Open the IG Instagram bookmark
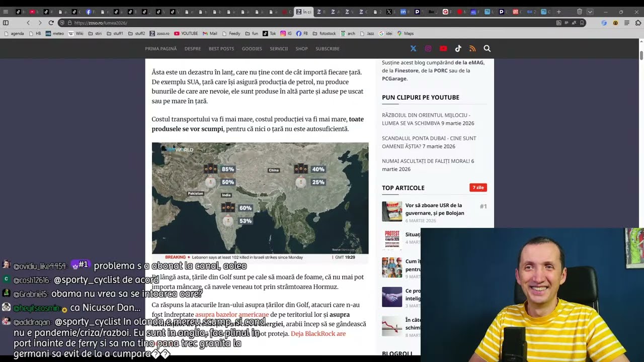Screen dimensions: 644x362 [286, 34]
